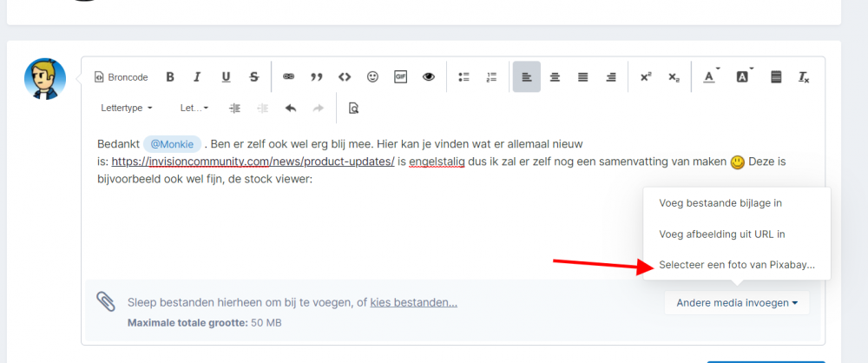Screen dimensions: 868x363
Task: Click the kies bestanden link
Action: coord(413,302)
